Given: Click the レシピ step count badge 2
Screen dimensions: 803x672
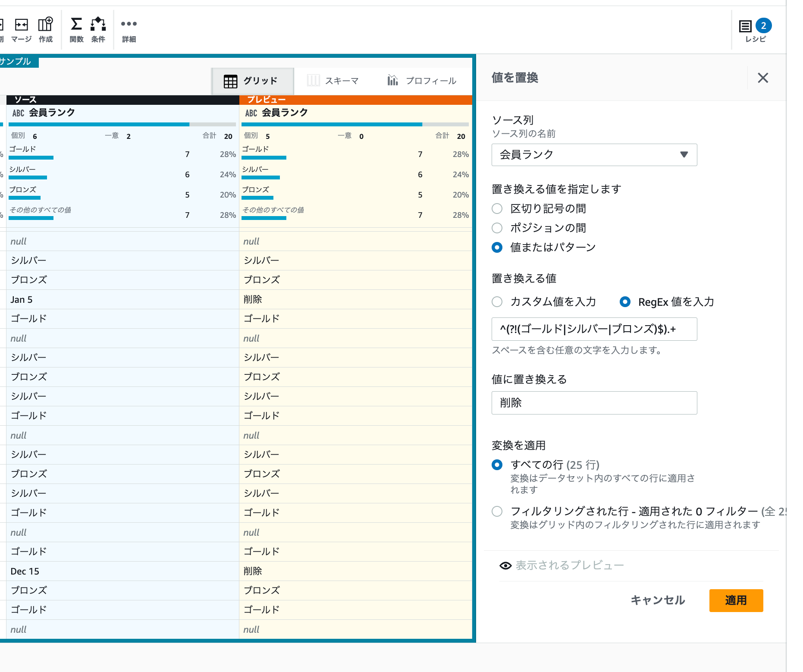Looking at the screenshot, I should coord(763,26).
